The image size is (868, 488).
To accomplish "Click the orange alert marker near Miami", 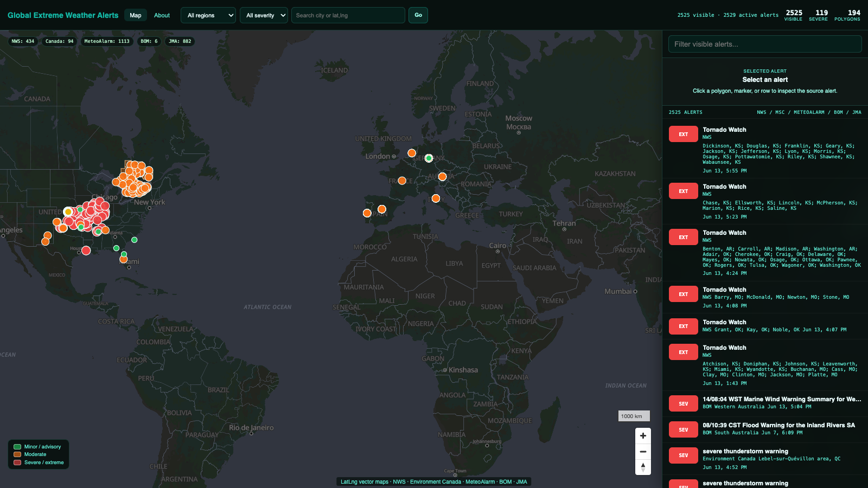I will [123, 260].
